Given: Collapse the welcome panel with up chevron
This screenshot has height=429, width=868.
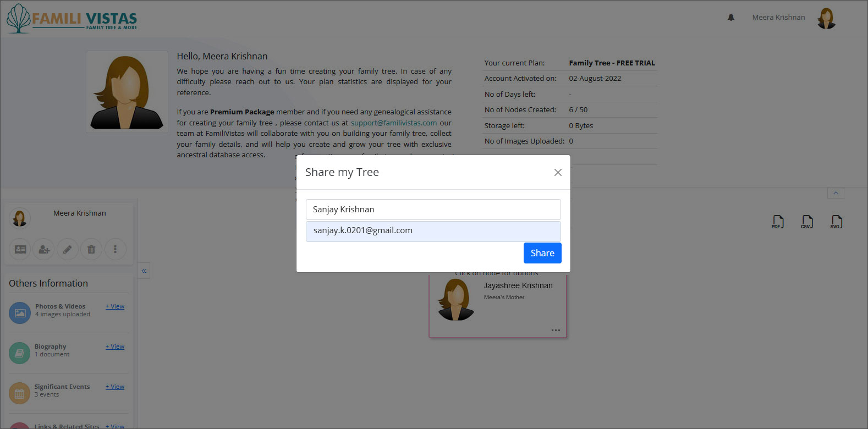Looking at the screenshot, I should click(x=835, y=193).
